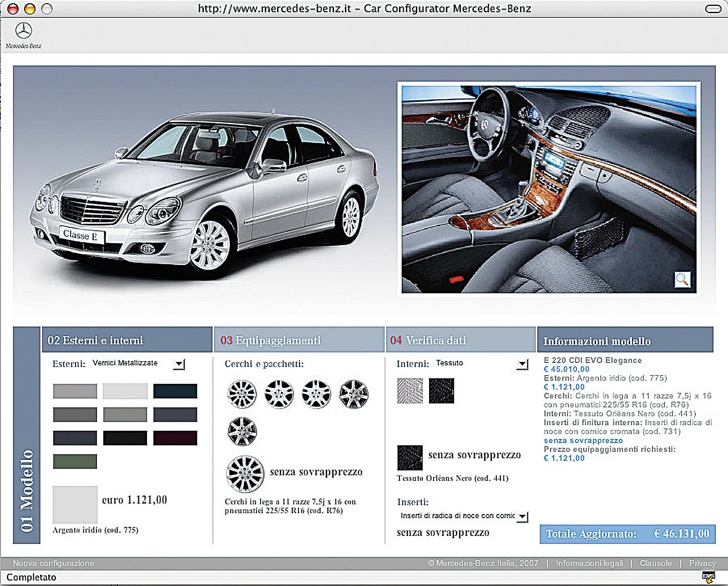This screenshot has height=586, width=728.
Task: Click 'senza sovrapprezzo' below Inserti dropdown
Action: (x=443, y=533)
